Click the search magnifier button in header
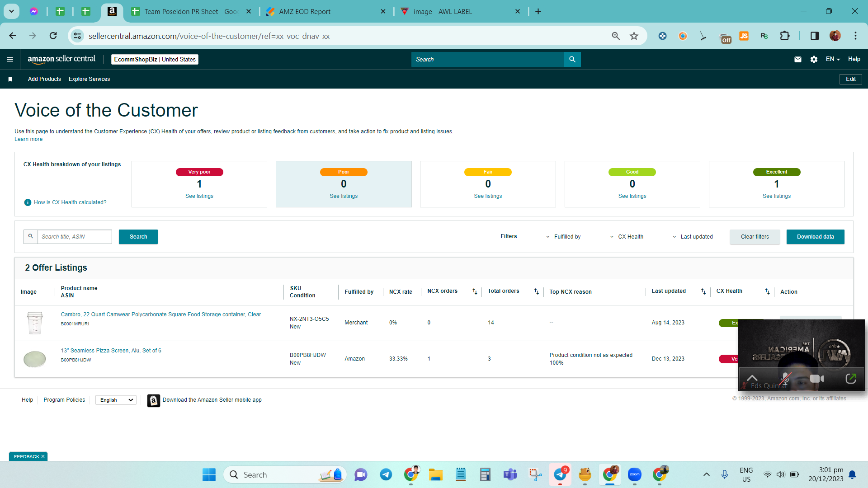This screenshot has height=488, width=868. tap(572, 59)
